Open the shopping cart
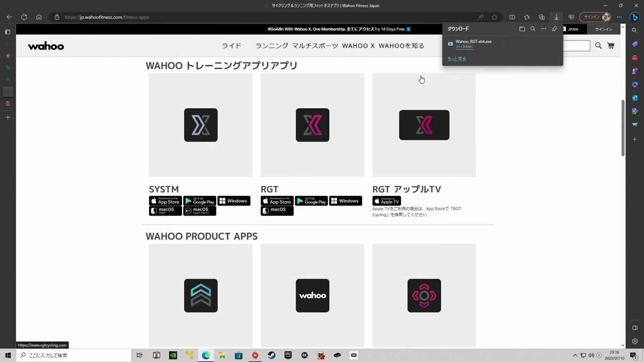644x362 pixels. (611, 46)
